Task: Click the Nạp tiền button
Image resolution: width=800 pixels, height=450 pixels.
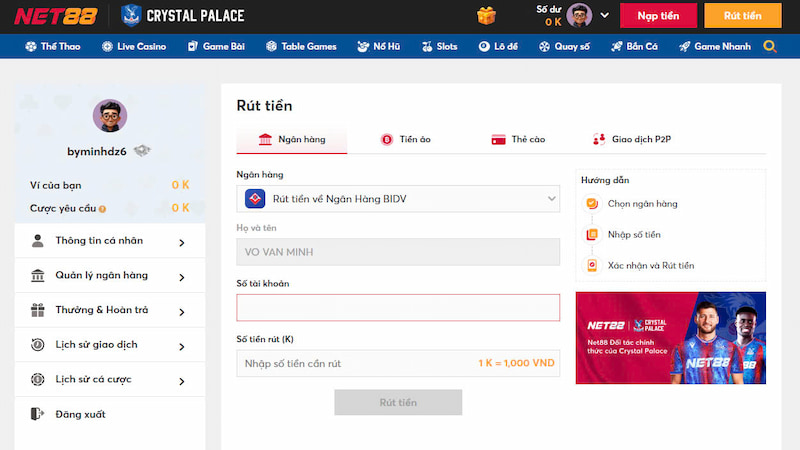Action: pos(658,16)
